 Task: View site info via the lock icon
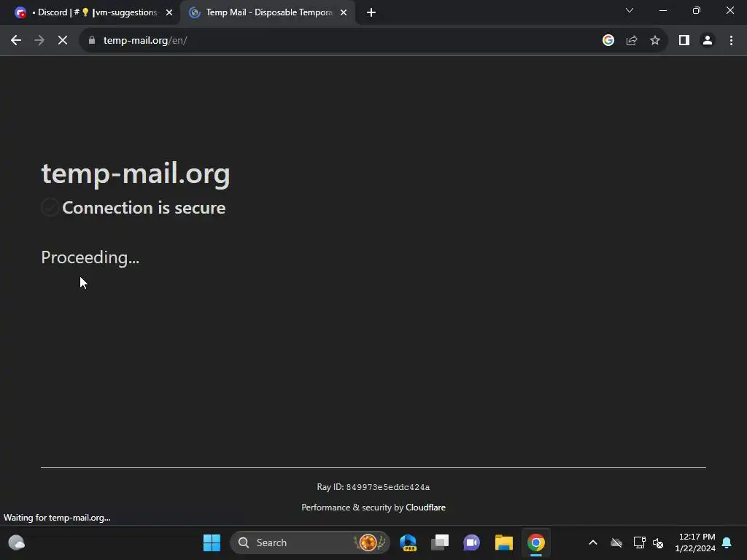(92, 41)
